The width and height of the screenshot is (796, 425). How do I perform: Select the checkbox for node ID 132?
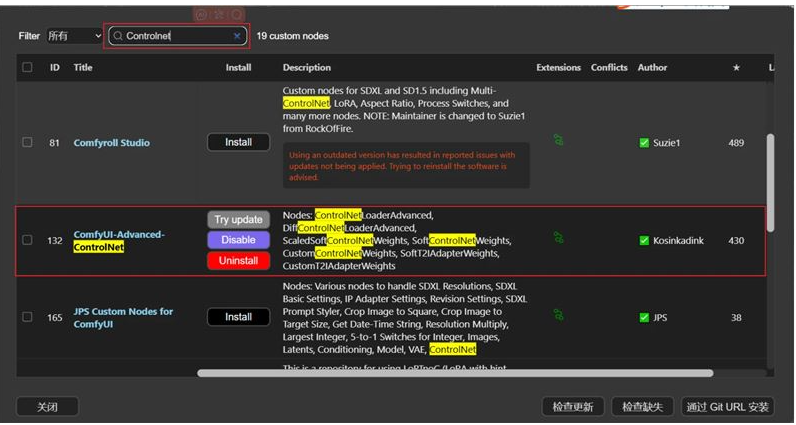[x=27, y=240]
